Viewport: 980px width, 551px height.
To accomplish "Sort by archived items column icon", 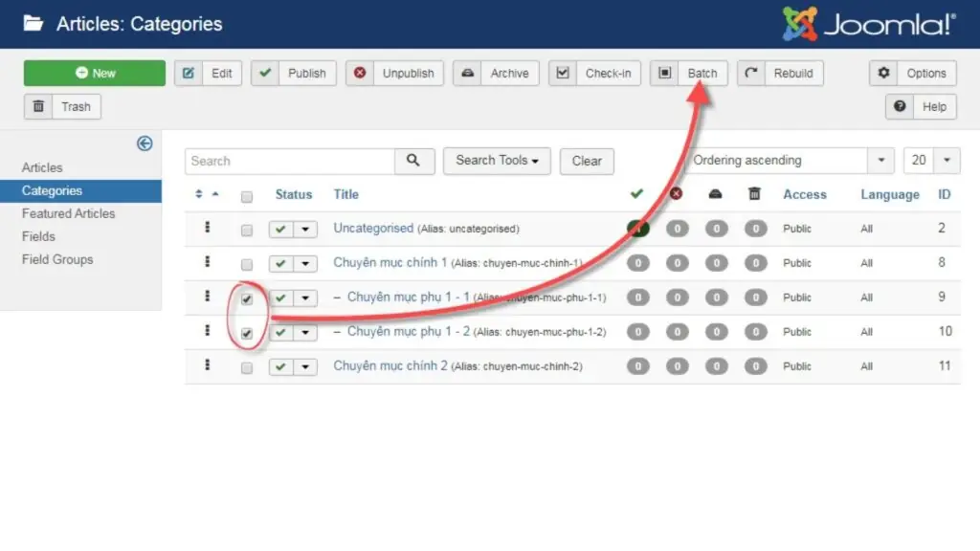I will point(716,193).
